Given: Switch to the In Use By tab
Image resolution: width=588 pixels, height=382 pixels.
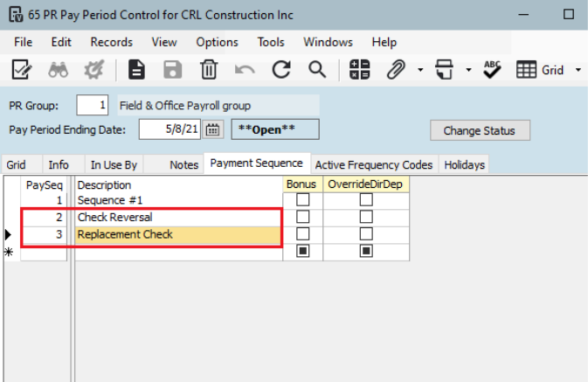Looking at the screenshot, I should coord(114,164).
